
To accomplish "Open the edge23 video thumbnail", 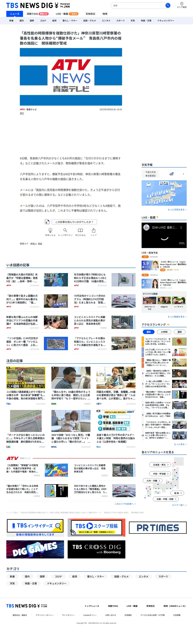I will click(164, 300).
